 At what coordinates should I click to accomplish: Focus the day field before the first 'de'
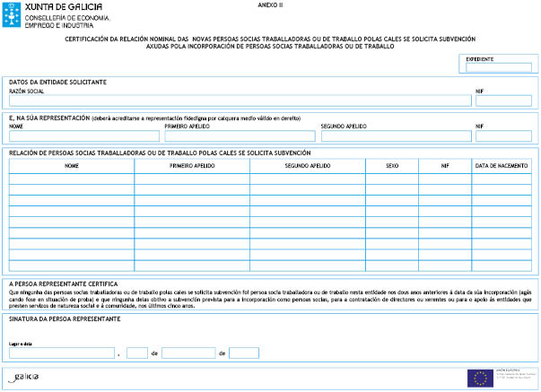pyautogui.click(x=137, y=353)
